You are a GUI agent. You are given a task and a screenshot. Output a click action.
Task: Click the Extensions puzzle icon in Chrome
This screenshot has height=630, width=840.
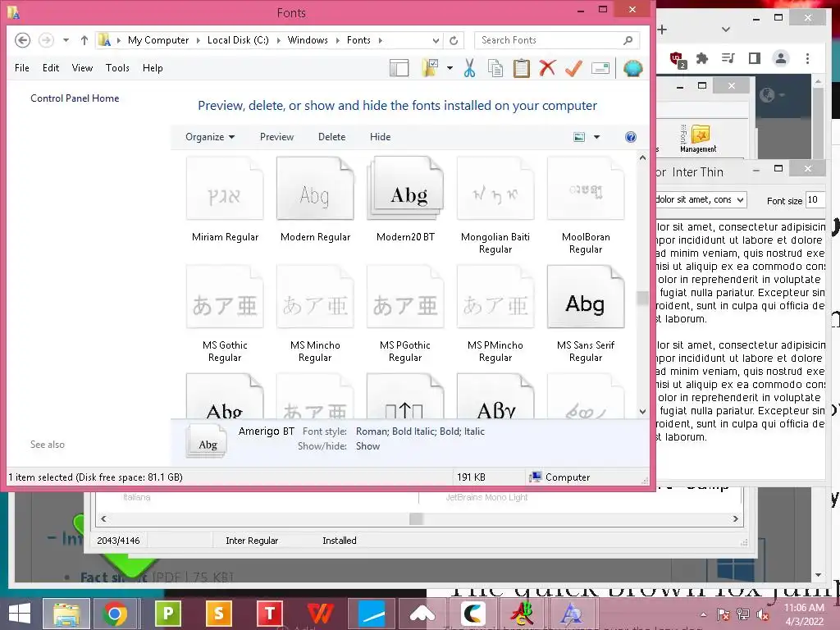(x=702, y=58)
